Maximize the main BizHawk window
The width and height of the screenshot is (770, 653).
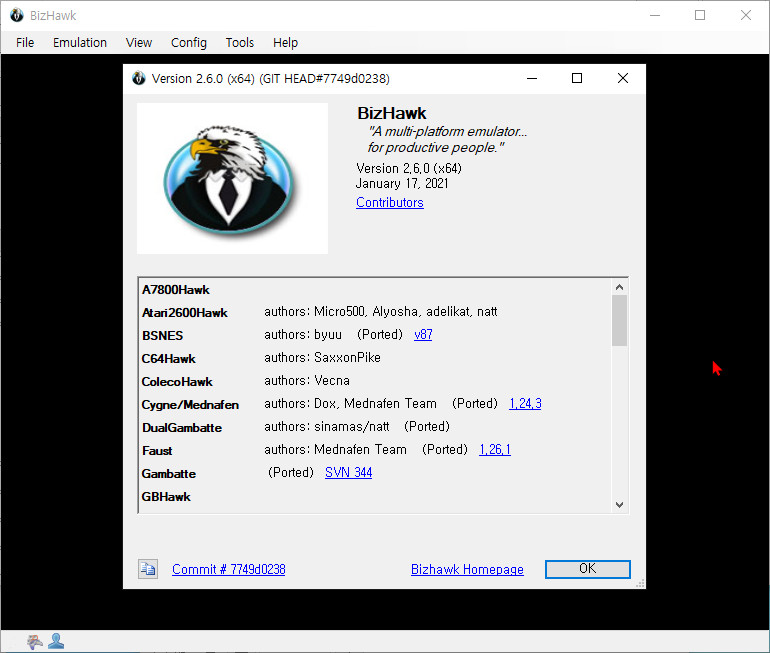coord(700,15)
